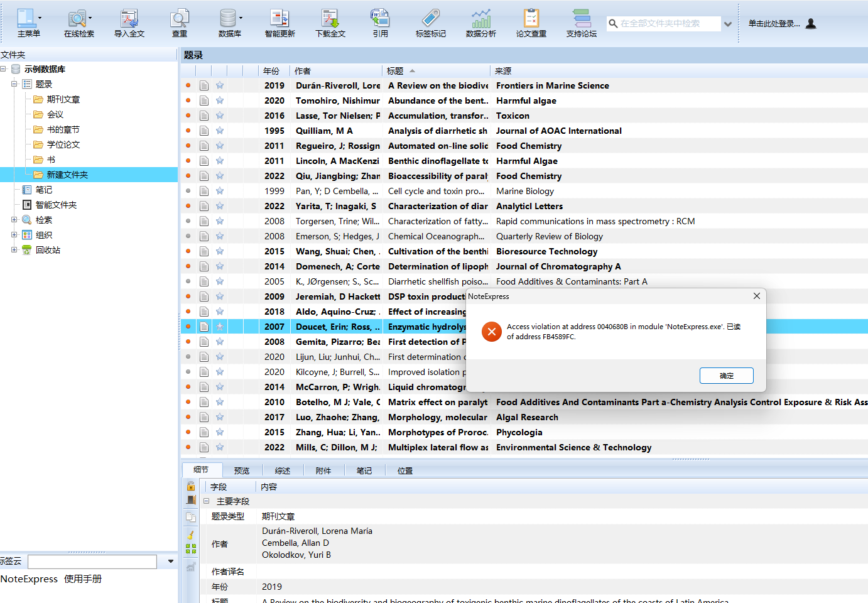Toggle star for the 2022 Qiu Jiangbing row
The image size is (868, 603).
(220, 176)
